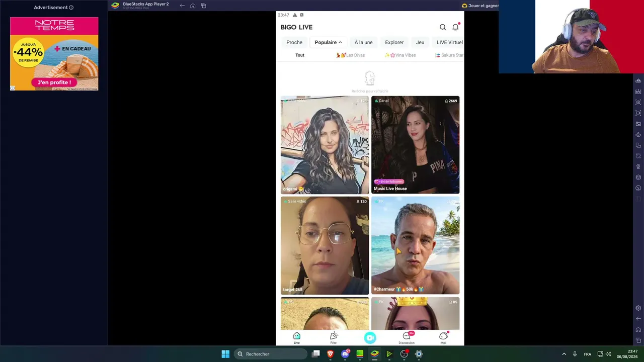The height and width of the screenshot is (362, 644).
Task: Open Discord from the taskbar
Action: 345,354
